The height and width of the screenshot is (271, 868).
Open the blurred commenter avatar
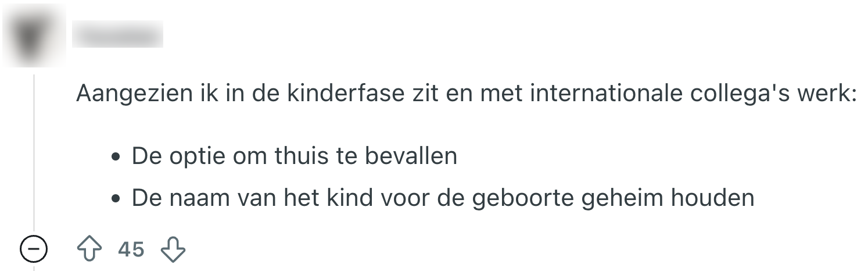pyautogui.click(x=34, y=36)
